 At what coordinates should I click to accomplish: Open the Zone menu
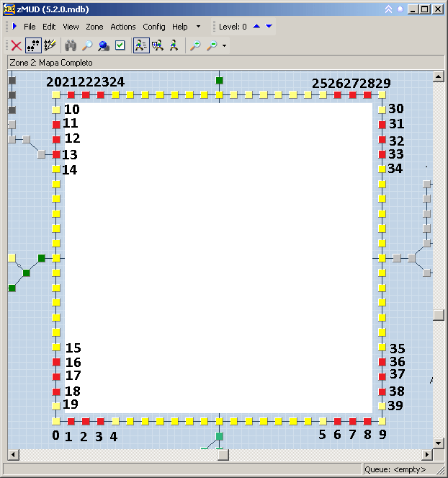(x=94, y=27)
